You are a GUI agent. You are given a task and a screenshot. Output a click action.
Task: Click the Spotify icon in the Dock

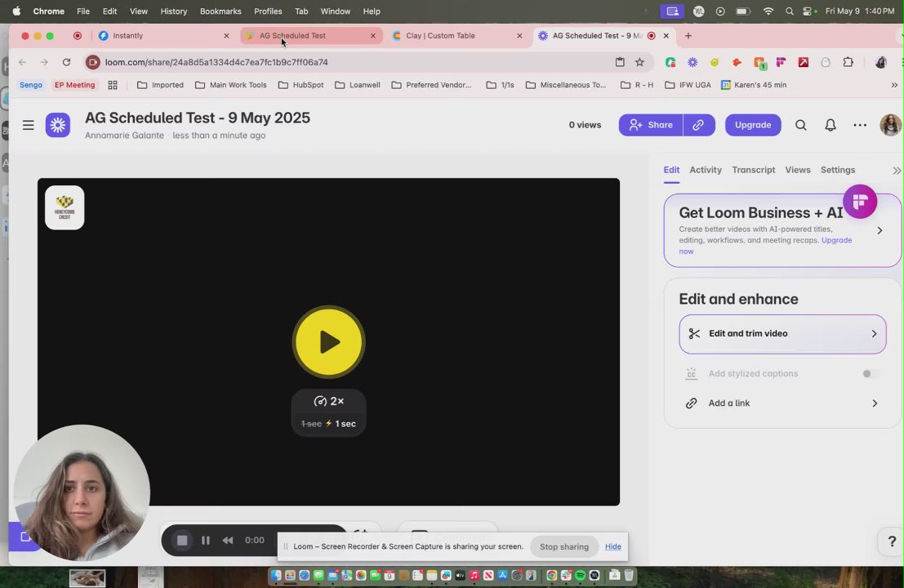(580, 575)
